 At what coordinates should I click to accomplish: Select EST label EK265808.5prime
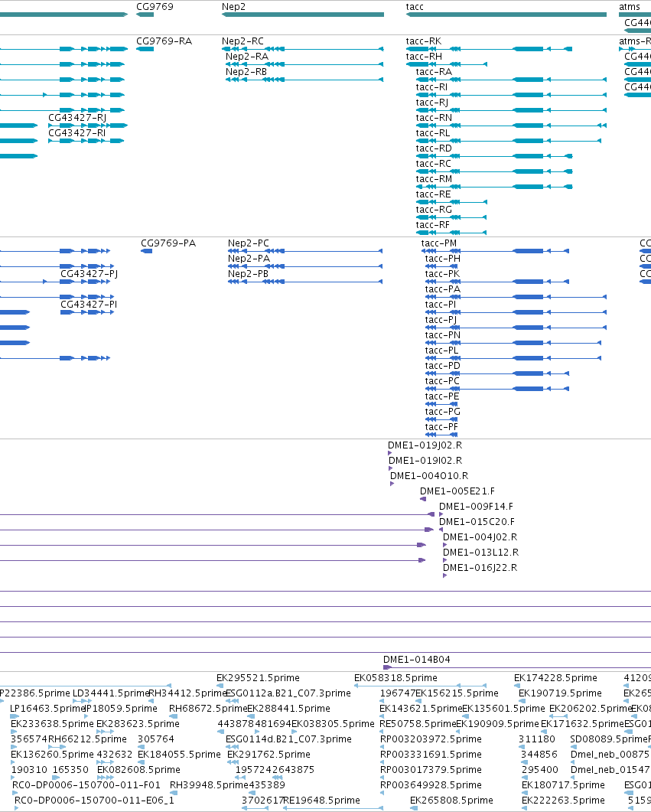point(451,800)
